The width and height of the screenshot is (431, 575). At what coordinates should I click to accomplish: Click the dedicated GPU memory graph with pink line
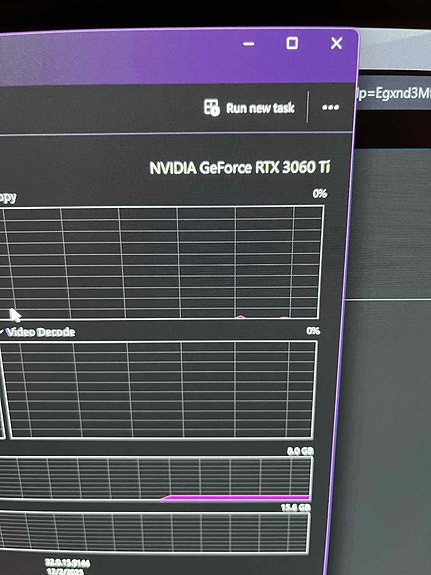156,479
